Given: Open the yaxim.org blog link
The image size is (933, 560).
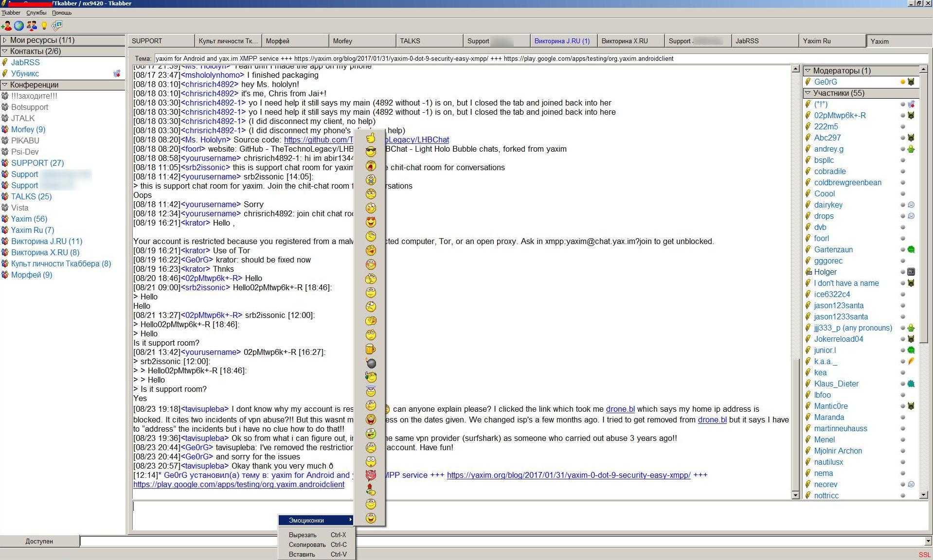Looking at the screenshot, I should coord(569,475).
